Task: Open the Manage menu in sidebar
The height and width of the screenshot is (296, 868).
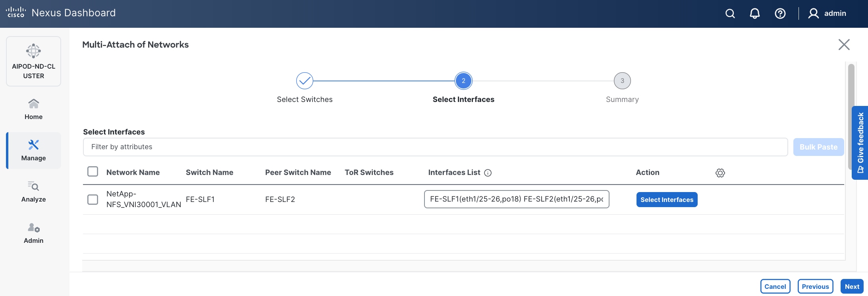Action: (x=33, y=150)
